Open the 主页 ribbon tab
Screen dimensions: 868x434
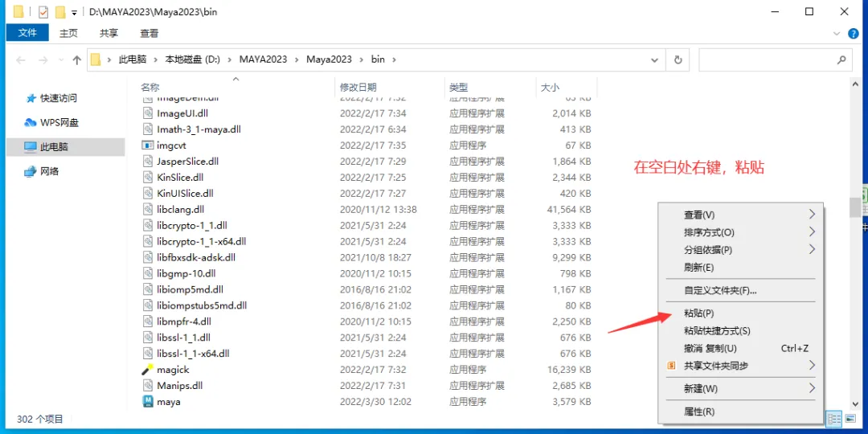coord(68,33)
